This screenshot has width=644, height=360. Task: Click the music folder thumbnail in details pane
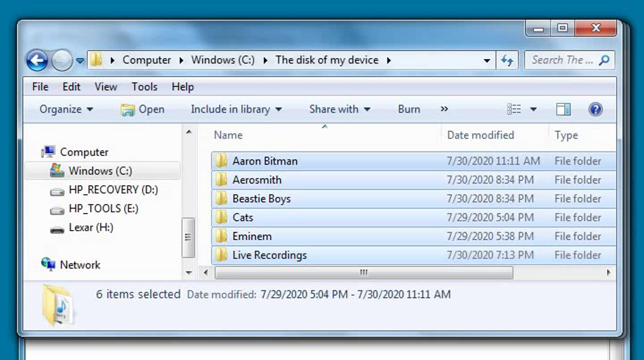tap(57, 305)
